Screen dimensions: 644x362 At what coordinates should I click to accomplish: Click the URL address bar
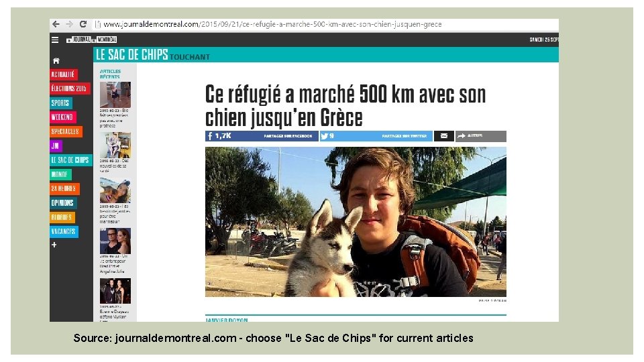coord(325,24)
